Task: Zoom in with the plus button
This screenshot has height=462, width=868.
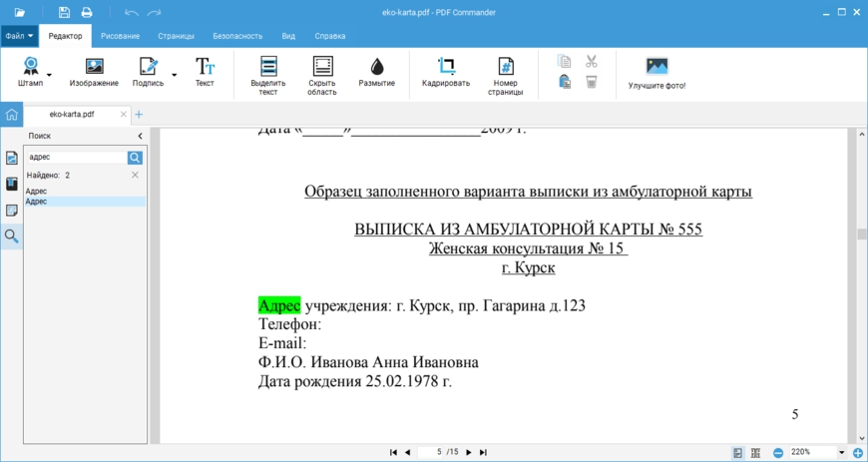Action: pos(859,453)
